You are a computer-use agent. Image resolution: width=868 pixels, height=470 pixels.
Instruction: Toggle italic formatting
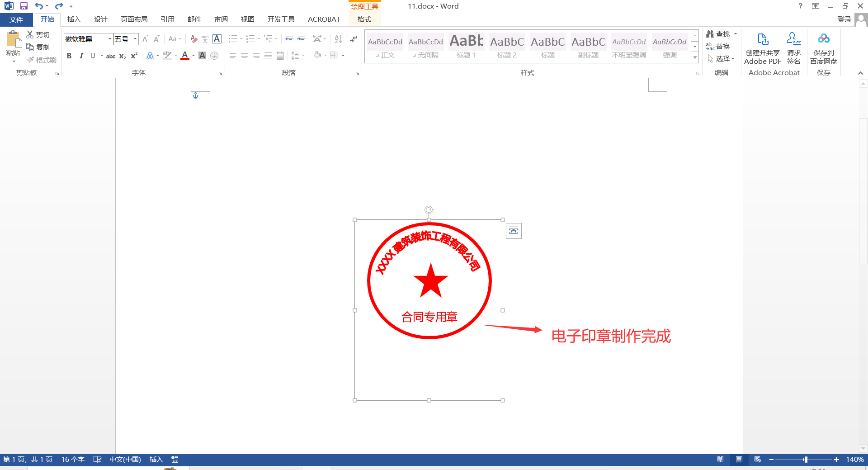coord(81,56)
